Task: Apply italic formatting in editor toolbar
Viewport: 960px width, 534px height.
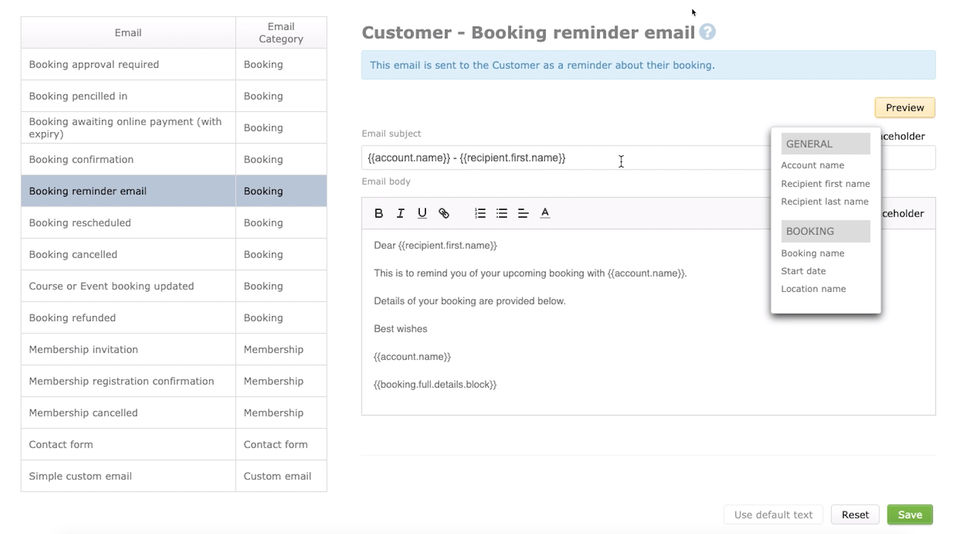Action: [x=400, y=213]
